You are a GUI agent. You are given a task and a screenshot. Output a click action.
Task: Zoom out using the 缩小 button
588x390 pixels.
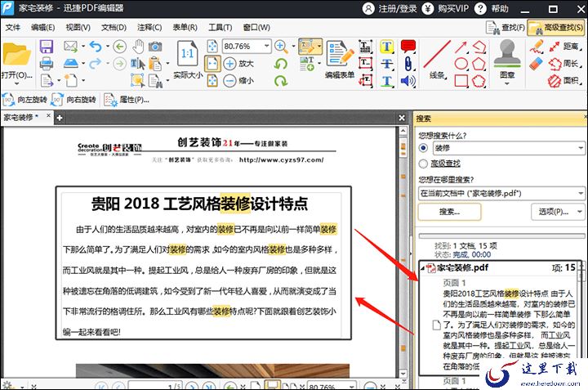coord(238,80)
